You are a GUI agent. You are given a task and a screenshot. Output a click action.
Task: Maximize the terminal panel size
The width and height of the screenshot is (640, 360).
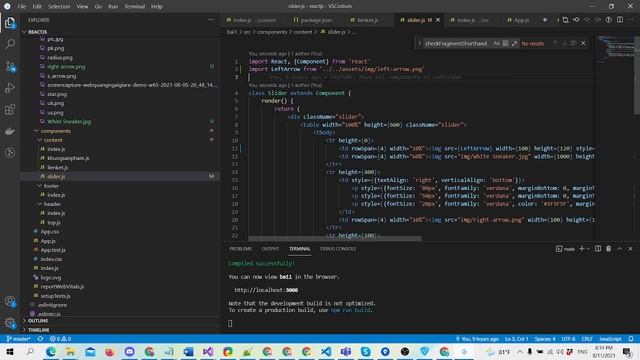click(620, 249)
